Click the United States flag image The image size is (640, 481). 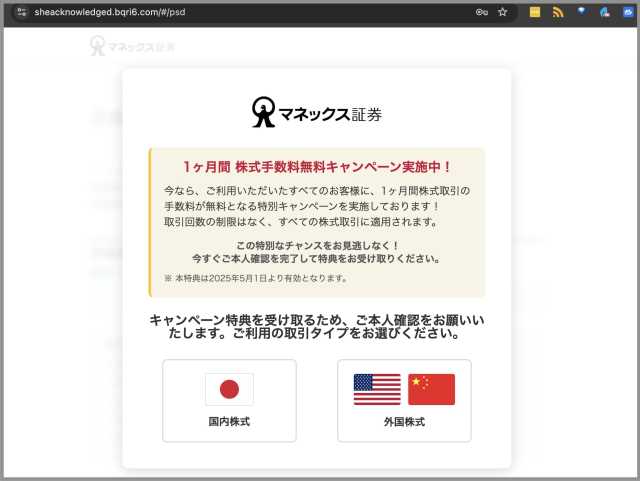click(377, 389)
